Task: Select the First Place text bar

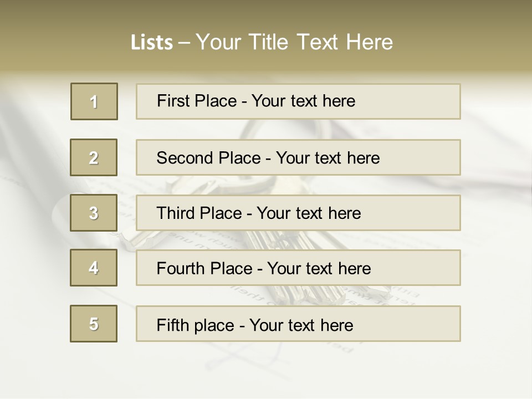Action: [298, 101]
